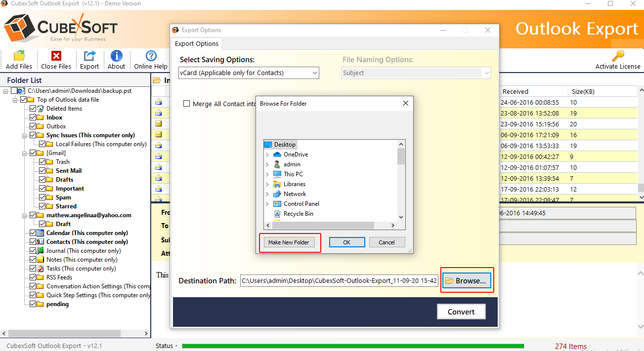
Task: Click the Deleted Items trash folder icon
Action: click(x=41, y=109)
